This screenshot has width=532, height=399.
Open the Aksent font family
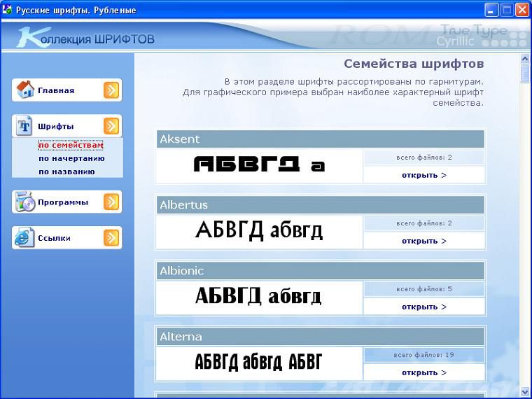423,175
